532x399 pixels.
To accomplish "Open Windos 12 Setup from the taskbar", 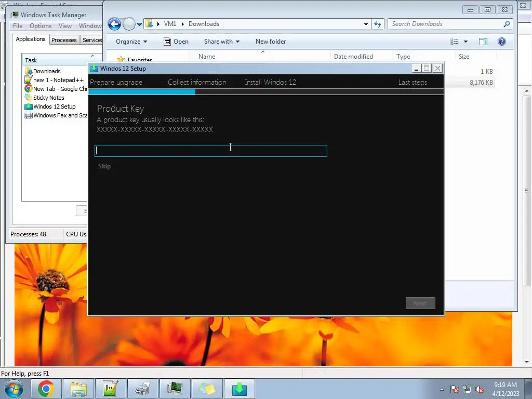I will (240, 389).
